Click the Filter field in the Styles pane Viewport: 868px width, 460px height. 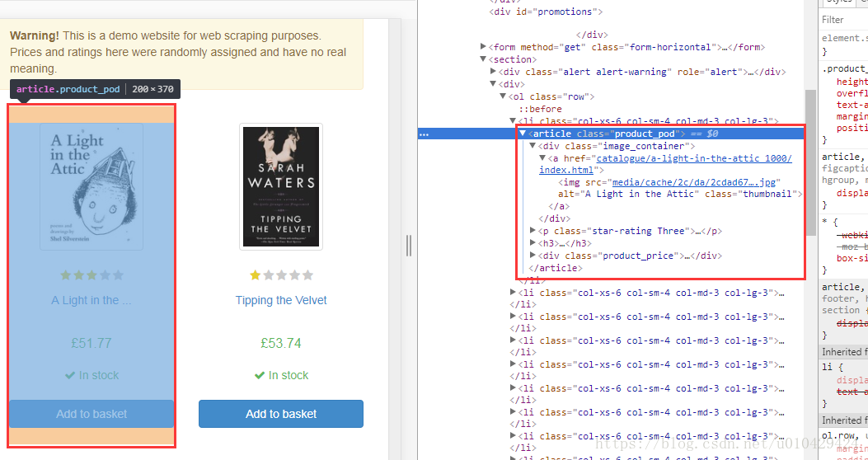pos(843,20)
